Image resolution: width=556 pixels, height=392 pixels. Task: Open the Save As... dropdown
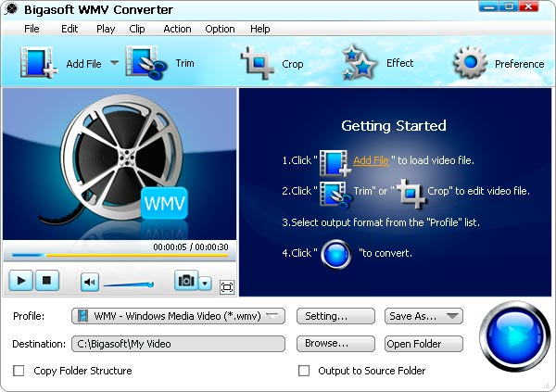pos(423,316)
